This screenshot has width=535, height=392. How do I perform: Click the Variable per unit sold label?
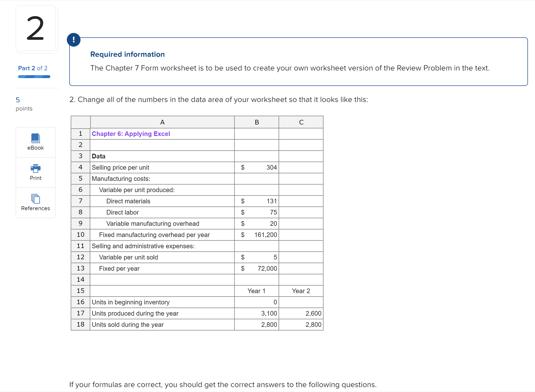[129, 257]
